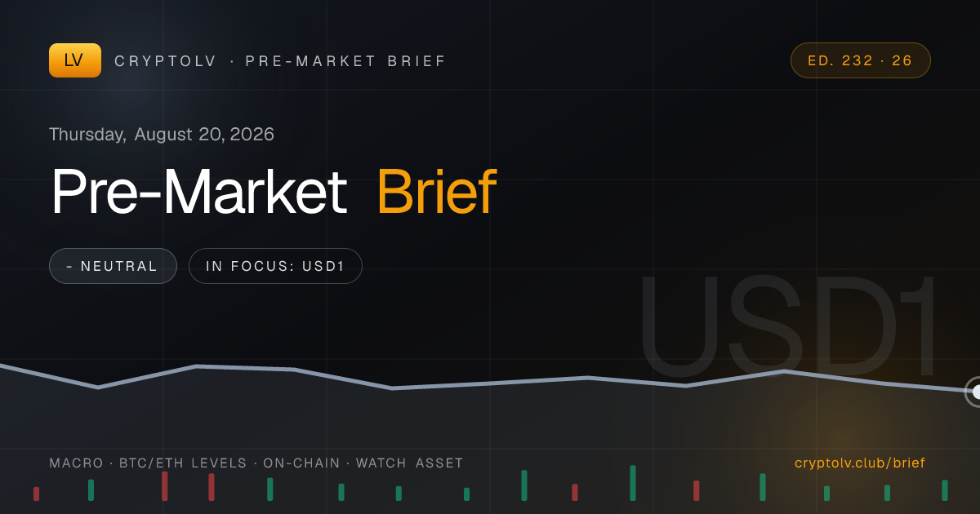Click the BTC/ETH LEVELS footer label
This screenshot has width=980, height=514.
183,463
